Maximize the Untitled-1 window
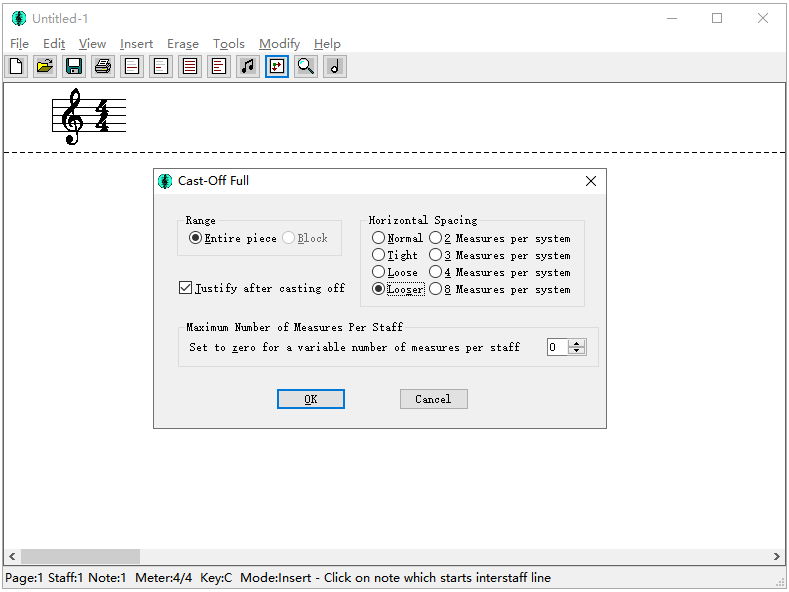The height and width of the screenshot is (592, 789). point(717,18)
